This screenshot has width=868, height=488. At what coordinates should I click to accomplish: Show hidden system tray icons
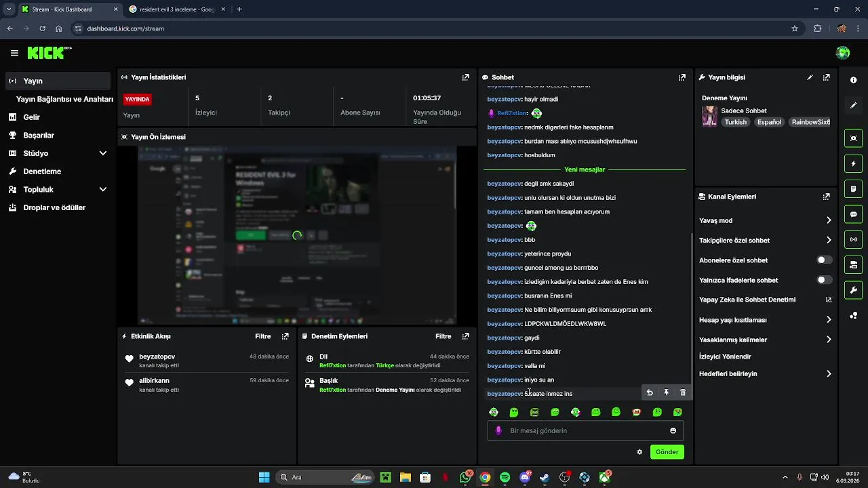tap(785, 477)
